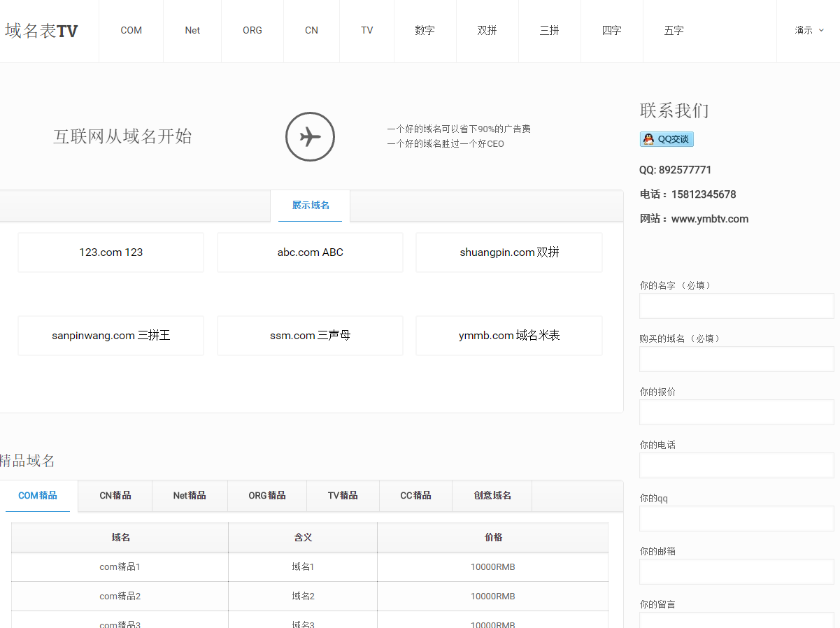The height and width of the screenshot is (628, 840).
Task: Click the 域名2 meaning cell
Action: [x=303, y=597]
